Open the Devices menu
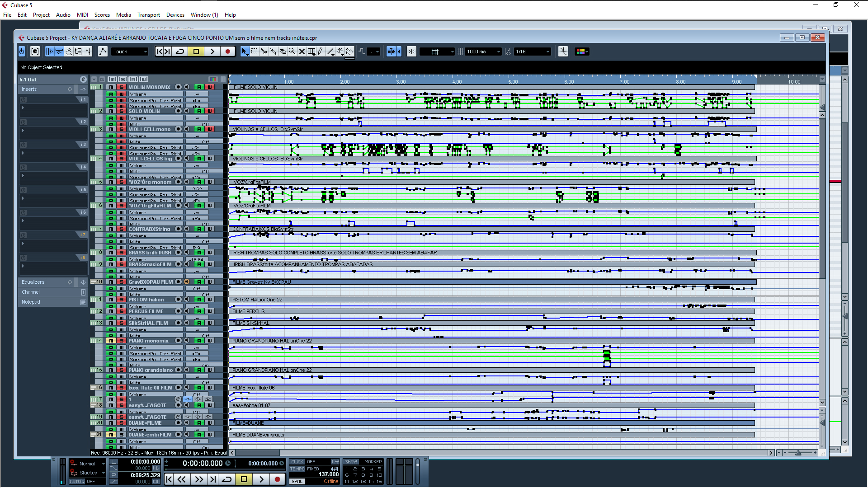This screenshot has height=488, width=868. [x=175, y=15]
